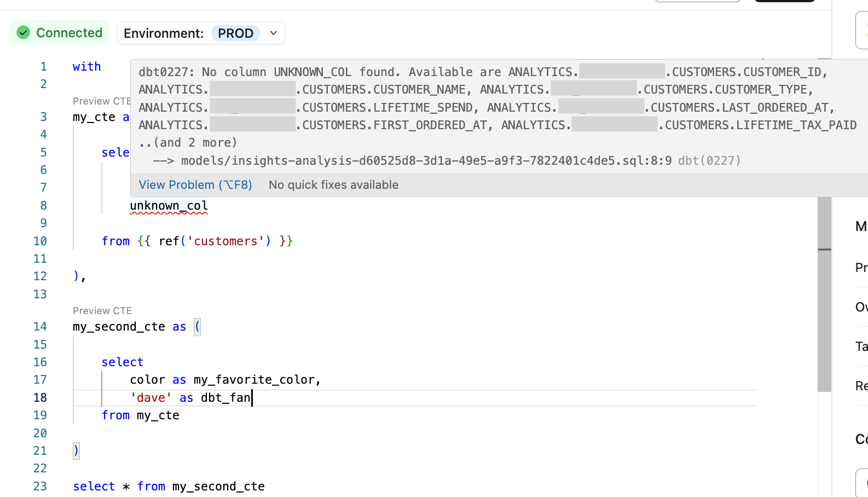Open the Environment PROD dropdown
This screenshot has width=868, height=497.
click(235, 33)
